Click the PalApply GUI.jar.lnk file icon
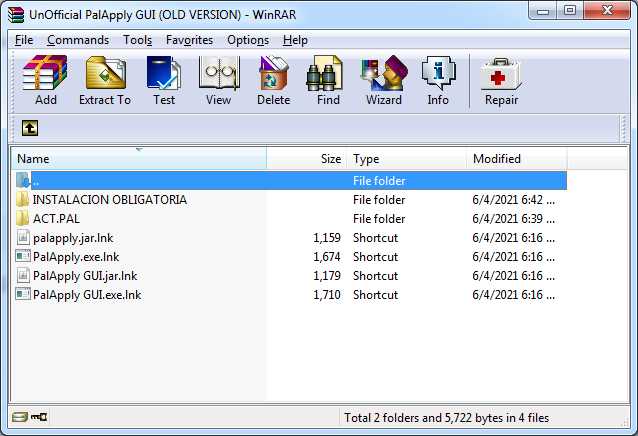This screenshot has height=436, width=638. [x=23, y=275]
